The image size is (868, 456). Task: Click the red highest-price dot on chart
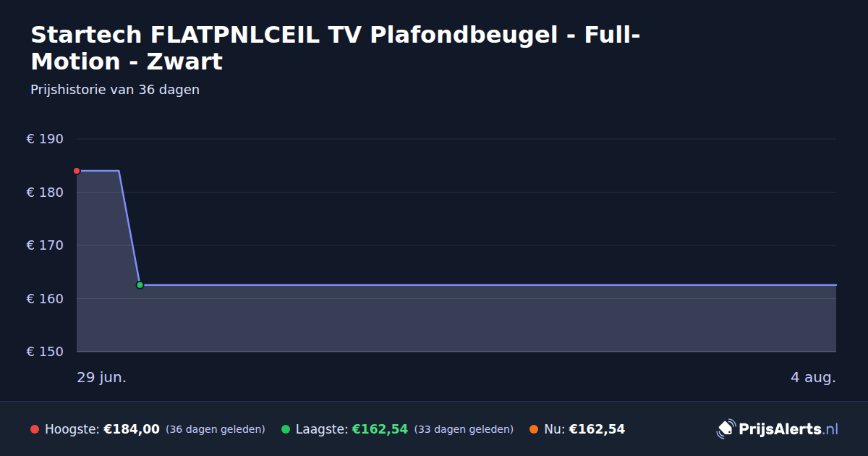point(77,171)
